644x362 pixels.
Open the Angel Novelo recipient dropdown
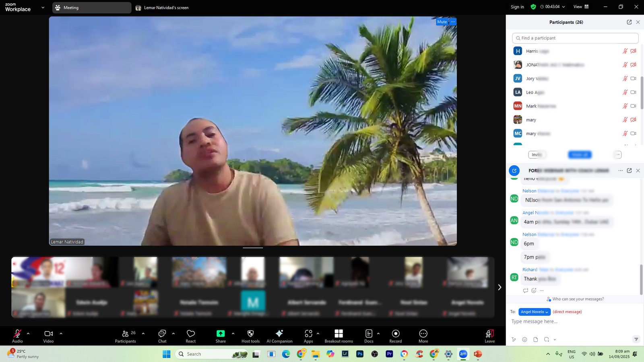[x=534, y=312]
